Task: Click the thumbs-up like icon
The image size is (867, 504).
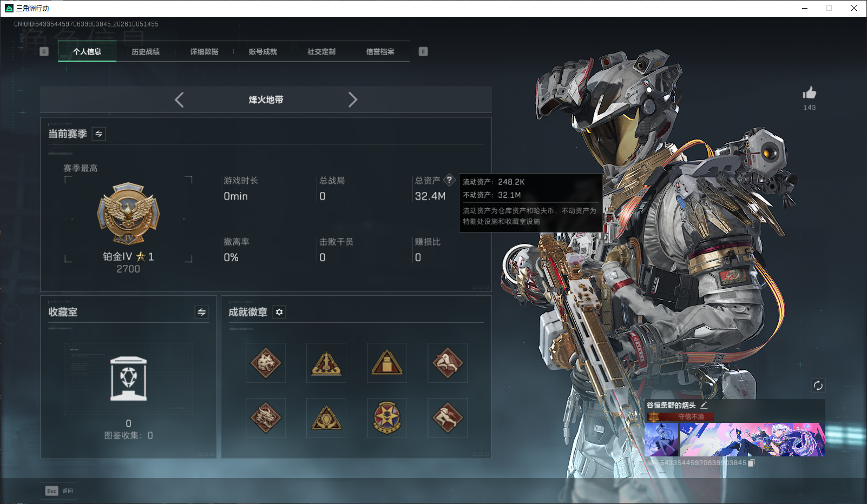Action: 810,92
